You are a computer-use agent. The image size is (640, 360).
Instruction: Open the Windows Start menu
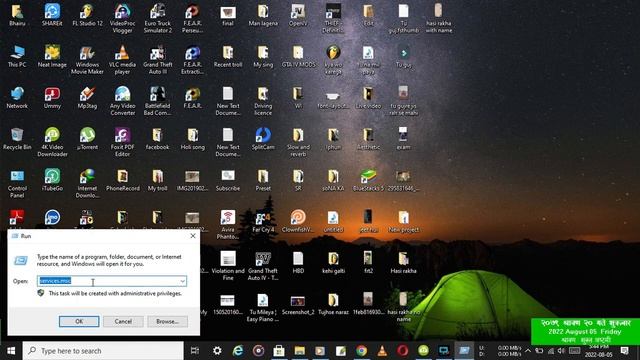tap(11, 351)
